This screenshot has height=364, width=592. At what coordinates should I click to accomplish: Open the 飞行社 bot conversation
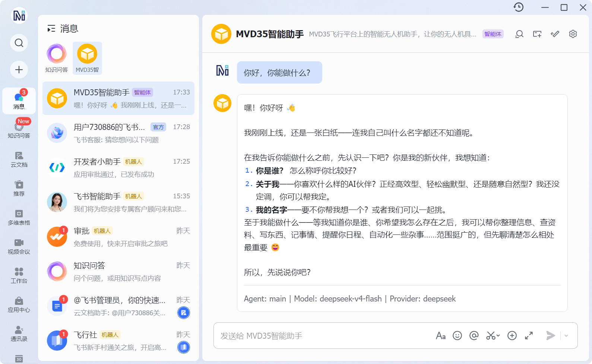click(118, 341)
